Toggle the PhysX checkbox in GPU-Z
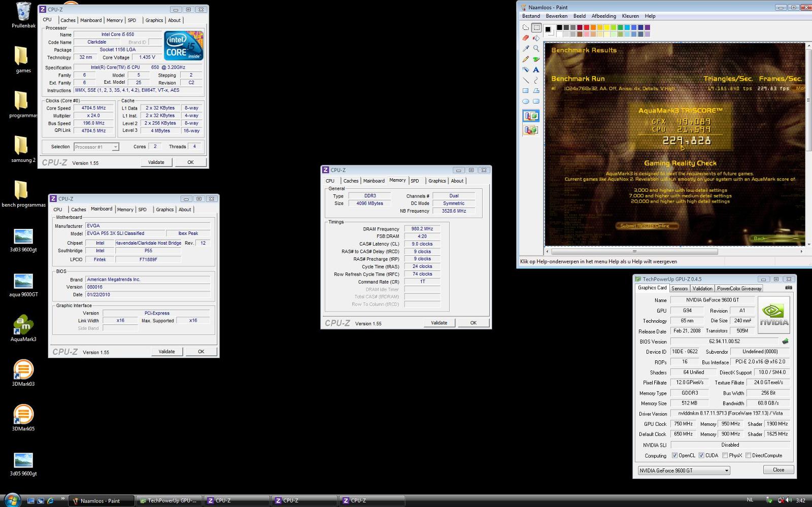This screenshot has width=812, height=507. (725, 455)
